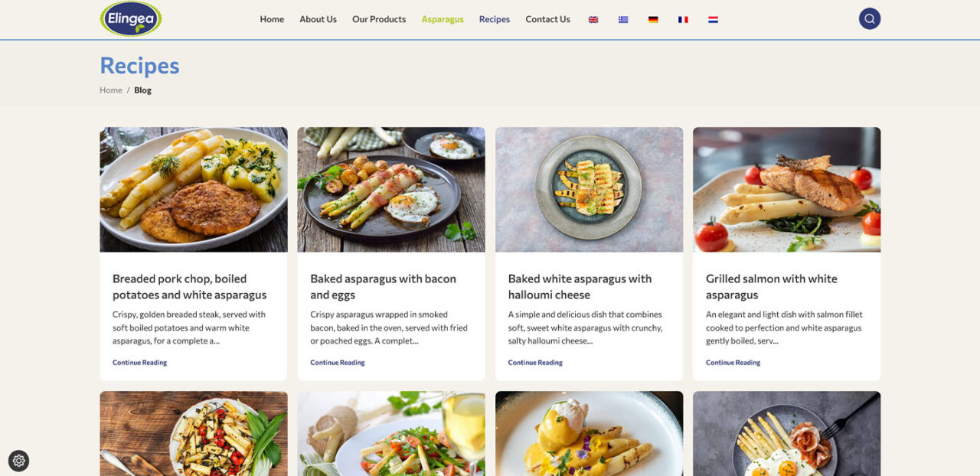Viewport: 980px width, 476px height.
Task: Open cookie settings gear icon
Action: point(19,461)
